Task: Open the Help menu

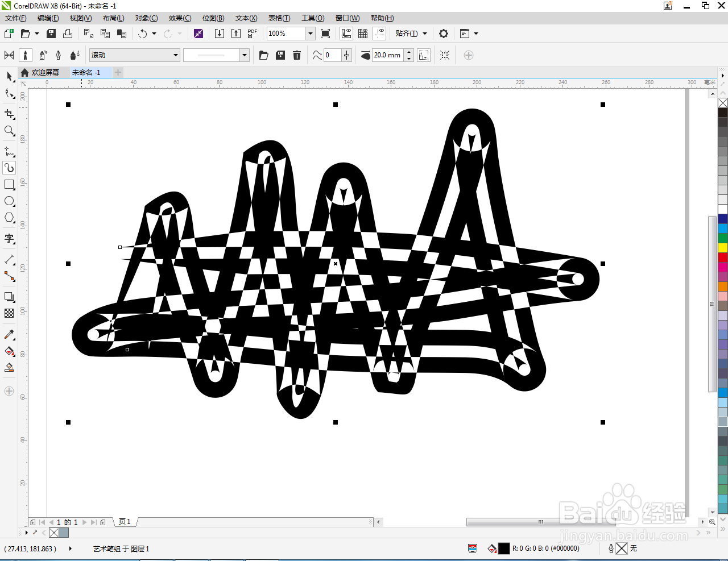Action: click(382, 18)
